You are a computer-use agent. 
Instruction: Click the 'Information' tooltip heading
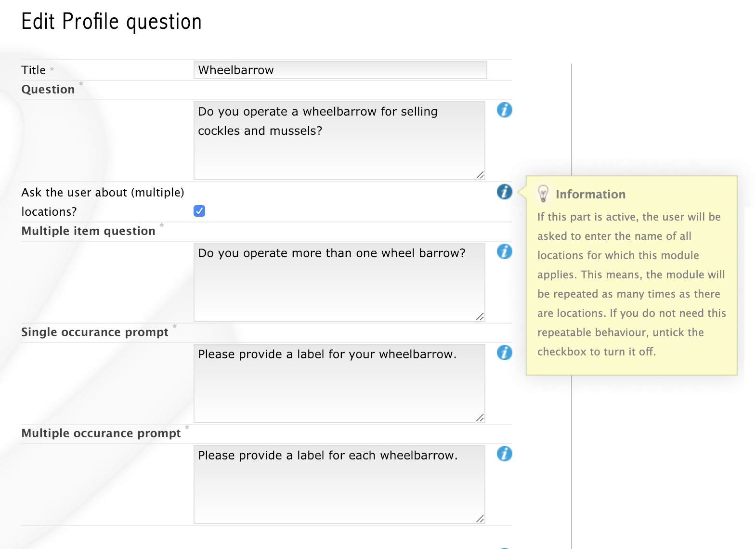[590, 194]
